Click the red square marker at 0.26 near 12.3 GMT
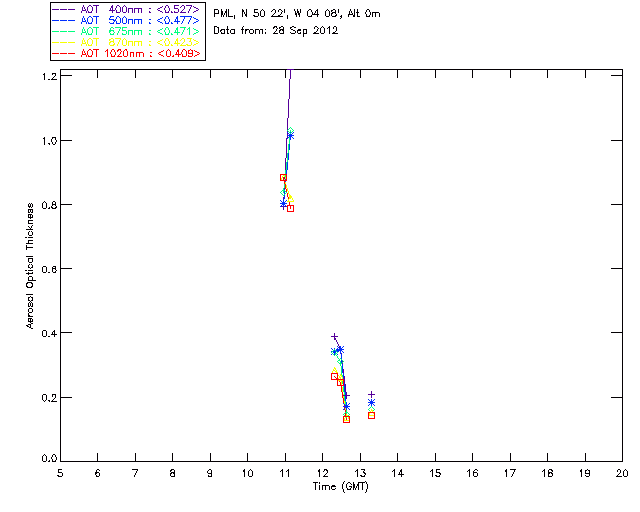The image size is (640, 512). tap(334, 376)
